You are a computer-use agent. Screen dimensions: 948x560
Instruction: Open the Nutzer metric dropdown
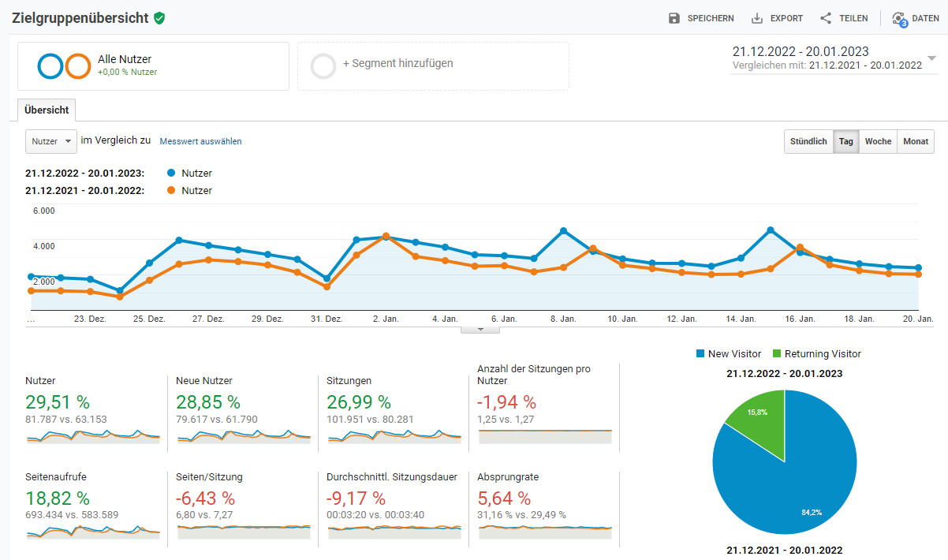click(51, 141)
